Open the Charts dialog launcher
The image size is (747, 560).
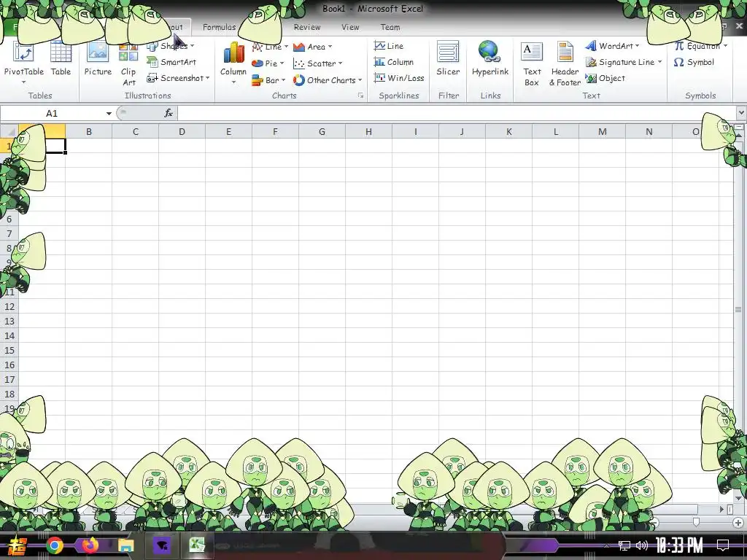tap(360, 96)
